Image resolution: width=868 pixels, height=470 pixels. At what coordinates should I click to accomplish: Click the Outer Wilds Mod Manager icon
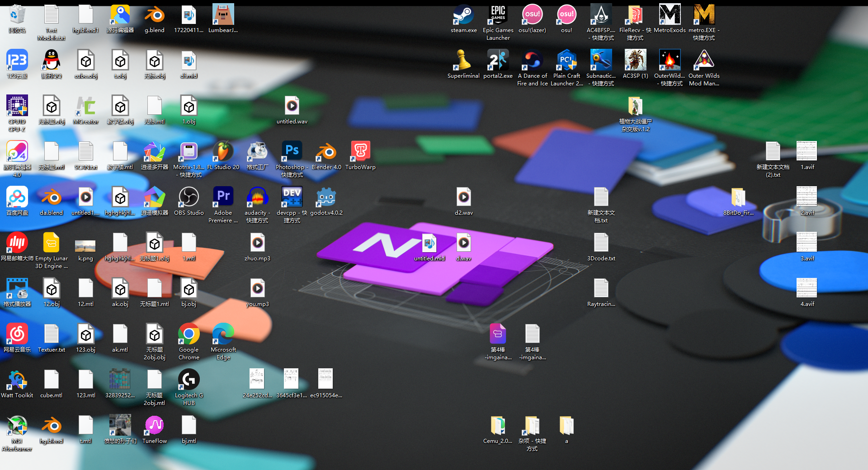[x=704, y=61]
